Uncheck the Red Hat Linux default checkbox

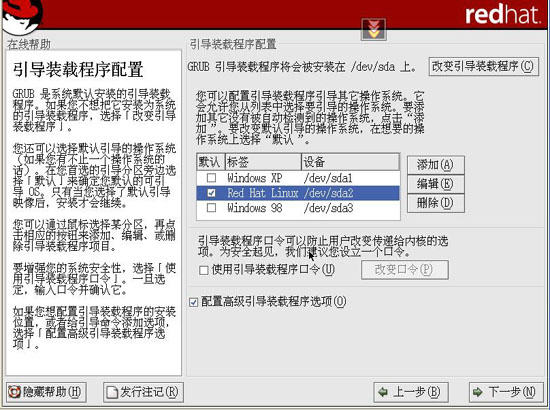[211, 193]
